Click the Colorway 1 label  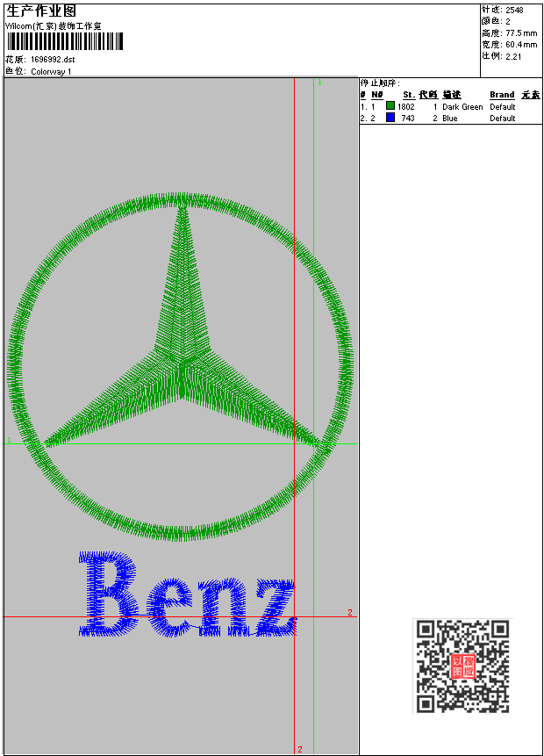[x=51, y=71]
